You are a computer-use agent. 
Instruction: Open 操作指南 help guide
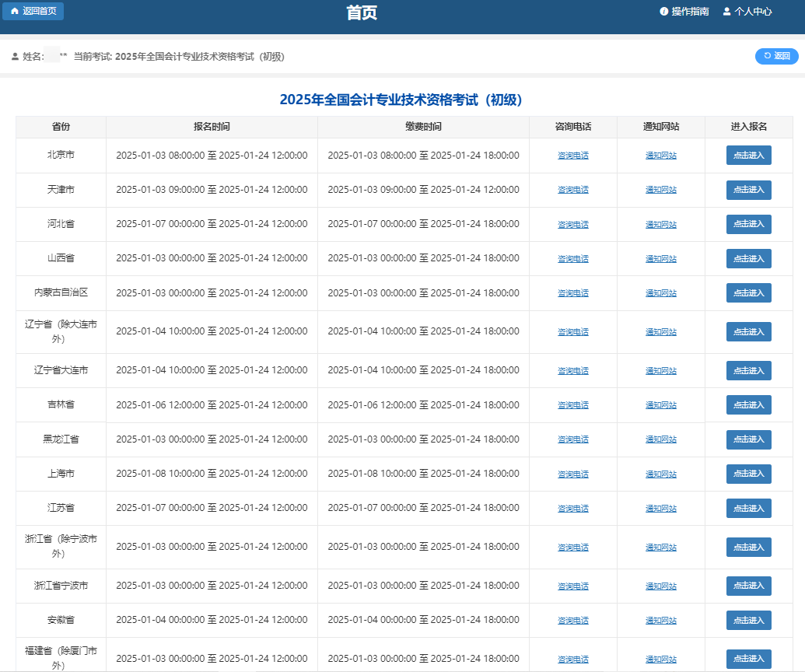point(684,12)
